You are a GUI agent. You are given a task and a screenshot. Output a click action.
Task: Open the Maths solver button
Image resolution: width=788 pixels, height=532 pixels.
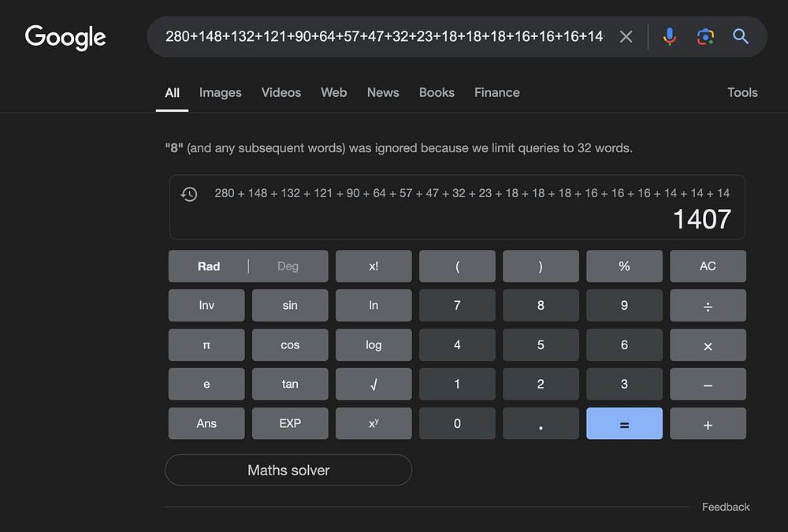pyautogui.click(x=288, y=471)
